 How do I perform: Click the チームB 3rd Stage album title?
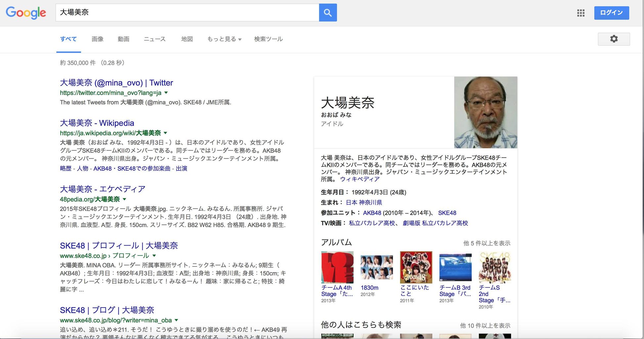[455, 291]
